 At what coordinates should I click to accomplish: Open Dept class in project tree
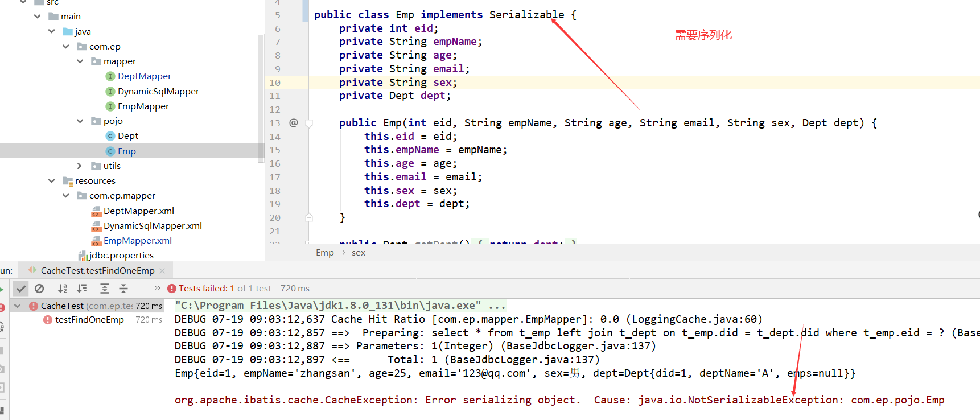tap(128, 136)
